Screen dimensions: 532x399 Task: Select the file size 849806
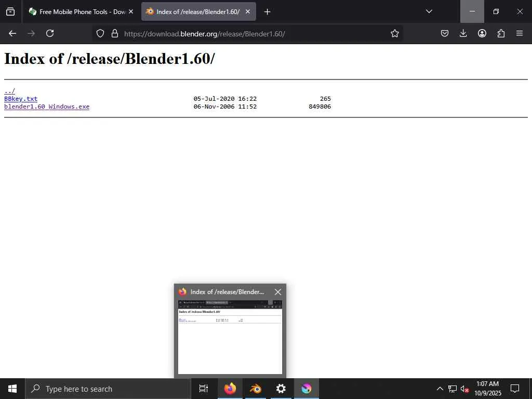tap(320, 107)
